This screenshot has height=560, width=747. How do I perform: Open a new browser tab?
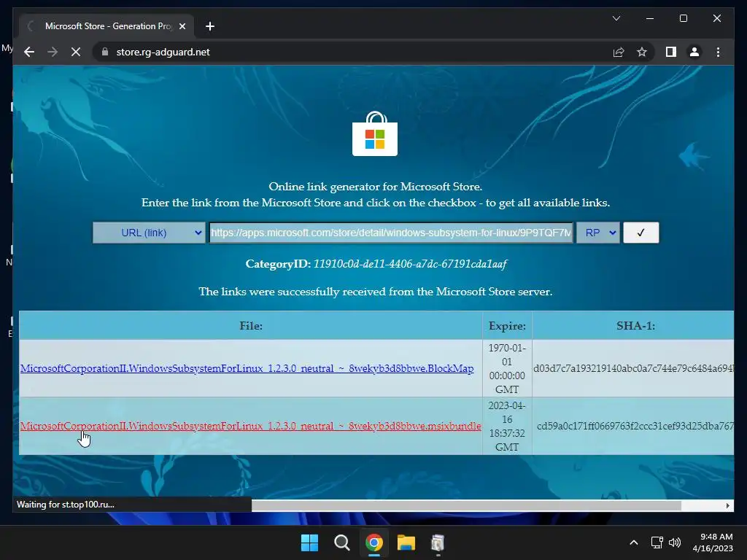click(210, 26)
